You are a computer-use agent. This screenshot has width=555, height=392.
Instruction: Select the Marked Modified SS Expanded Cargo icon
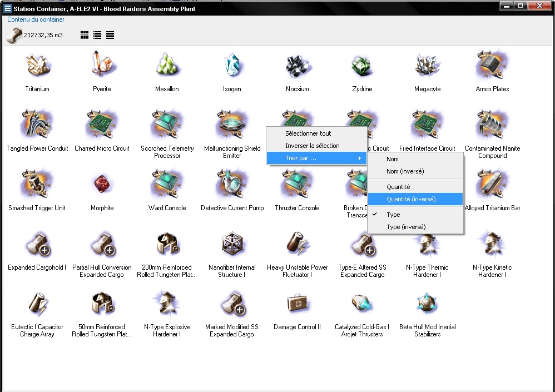click(232, 304)
